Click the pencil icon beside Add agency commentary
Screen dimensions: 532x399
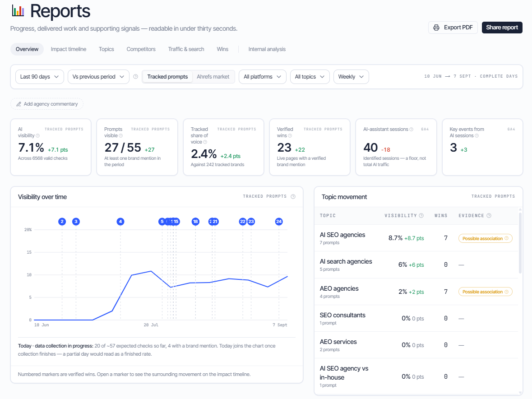click(19, 104)
